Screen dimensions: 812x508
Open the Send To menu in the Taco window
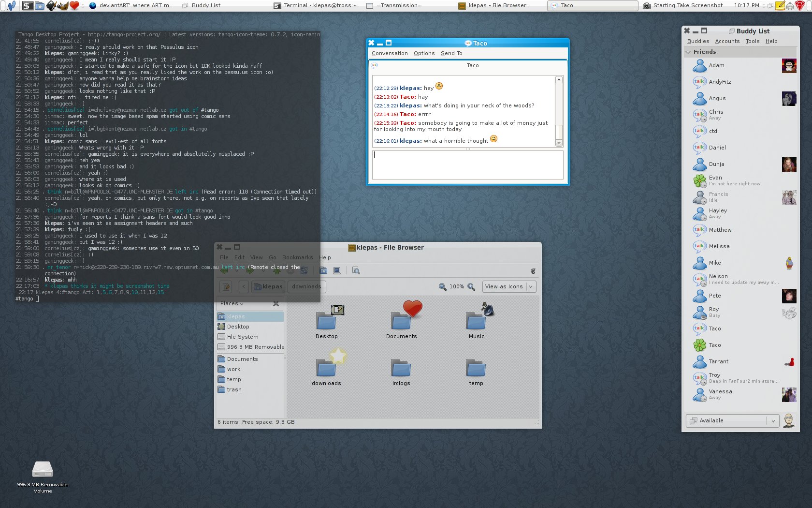point(451,53)
